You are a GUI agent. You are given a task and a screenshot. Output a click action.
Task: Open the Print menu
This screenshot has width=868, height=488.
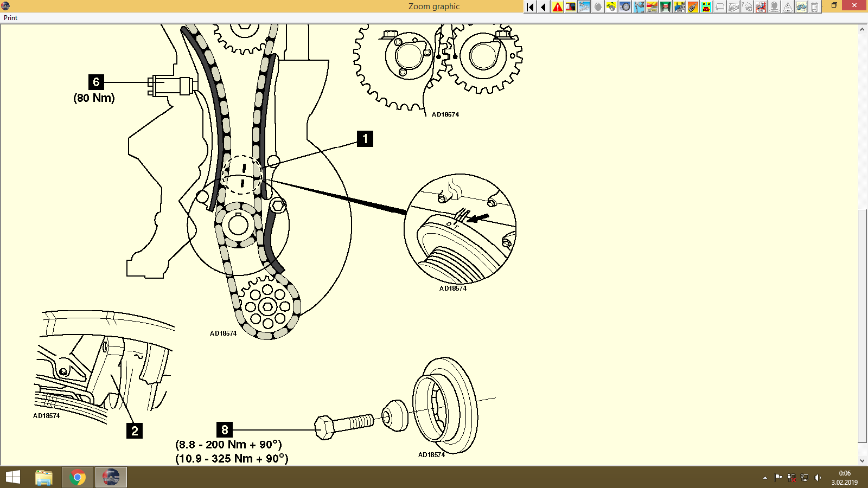pyautogui.click(x=10, y=17)
